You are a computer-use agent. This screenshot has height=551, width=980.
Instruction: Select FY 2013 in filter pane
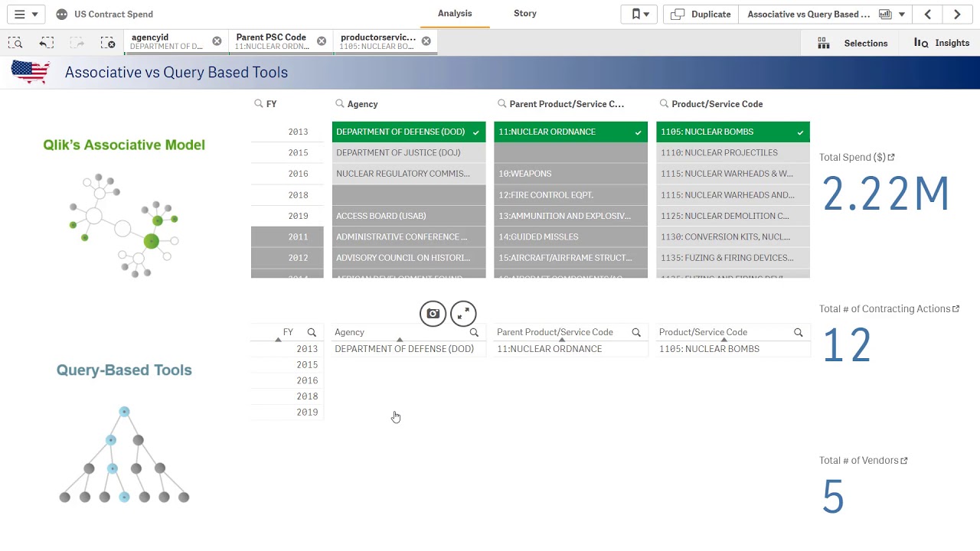(287, 132)
